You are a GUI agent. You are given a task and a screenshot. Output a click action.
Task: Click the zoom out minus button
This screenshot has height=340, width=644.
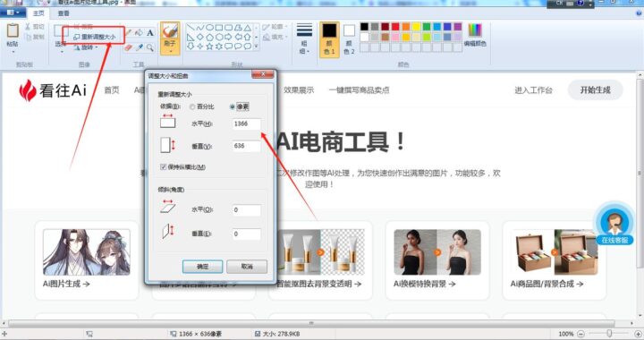pos(580,334)
